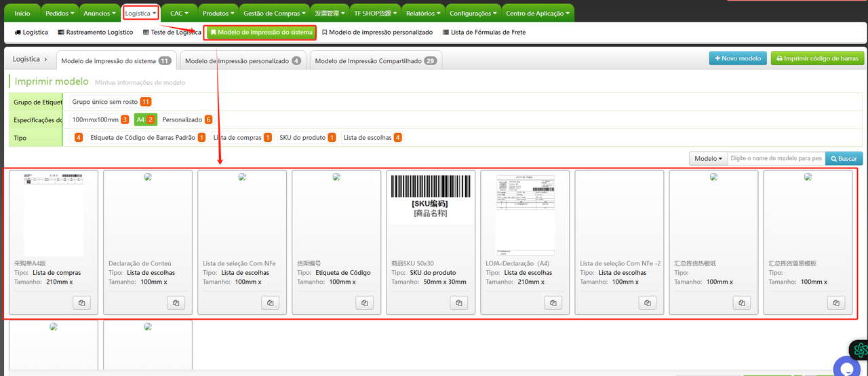This screenshot has height=376, width=868.
Task: Click copy icon on LOJA-Declaração (A4) card
Action: point(553,303)
